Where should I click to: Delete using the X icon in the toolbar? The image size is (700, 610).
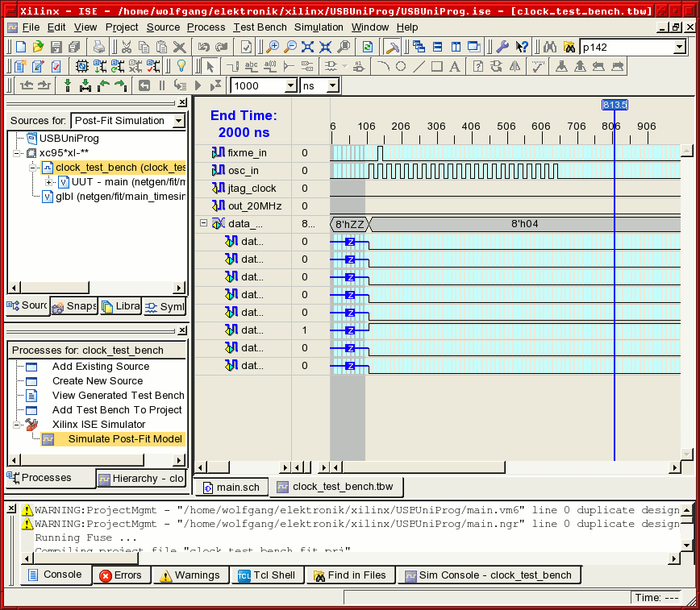pos(179,47)
